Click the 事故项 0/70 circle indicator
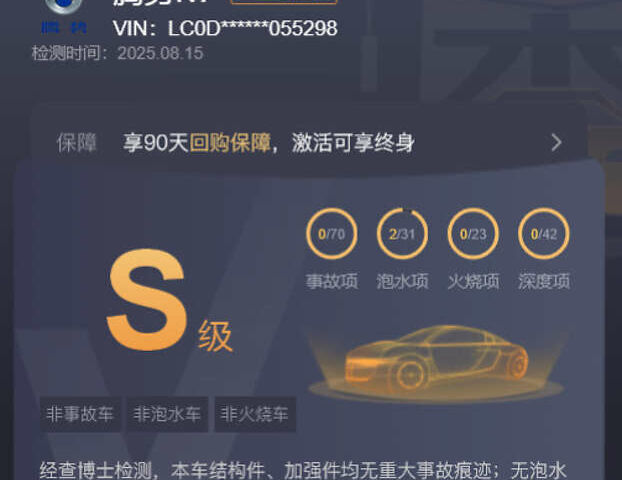622x480 pixels. (x=332, y=234)
